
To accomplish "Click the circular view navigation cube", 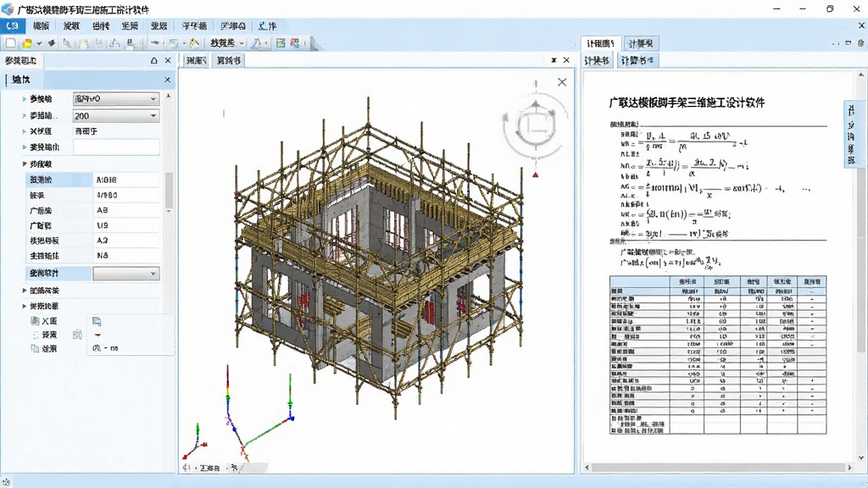I will pos(536,126).
